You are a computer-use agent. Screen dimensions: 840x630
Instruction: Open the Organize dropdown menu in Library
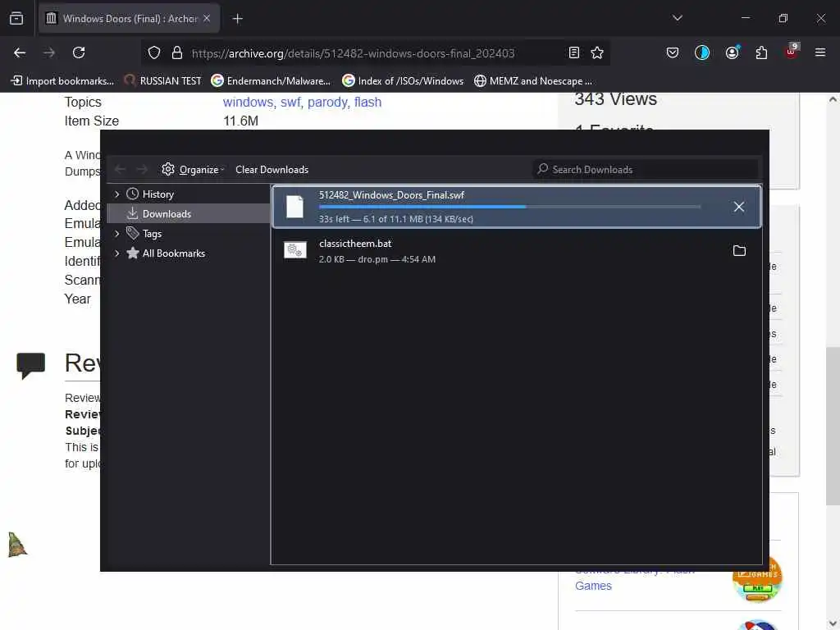click(193, 169)
